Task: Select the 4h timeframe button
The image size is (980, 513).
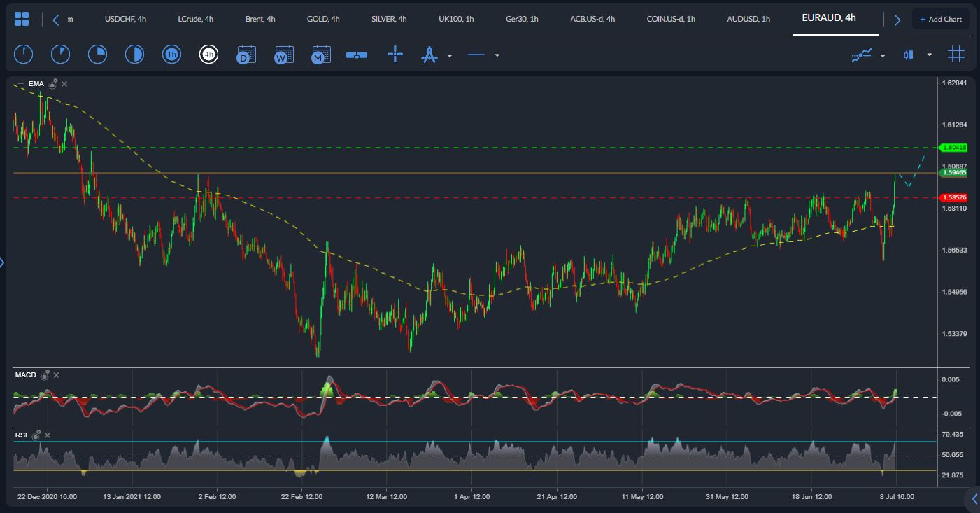Action: pyautogui.click(x=208, y=54)
